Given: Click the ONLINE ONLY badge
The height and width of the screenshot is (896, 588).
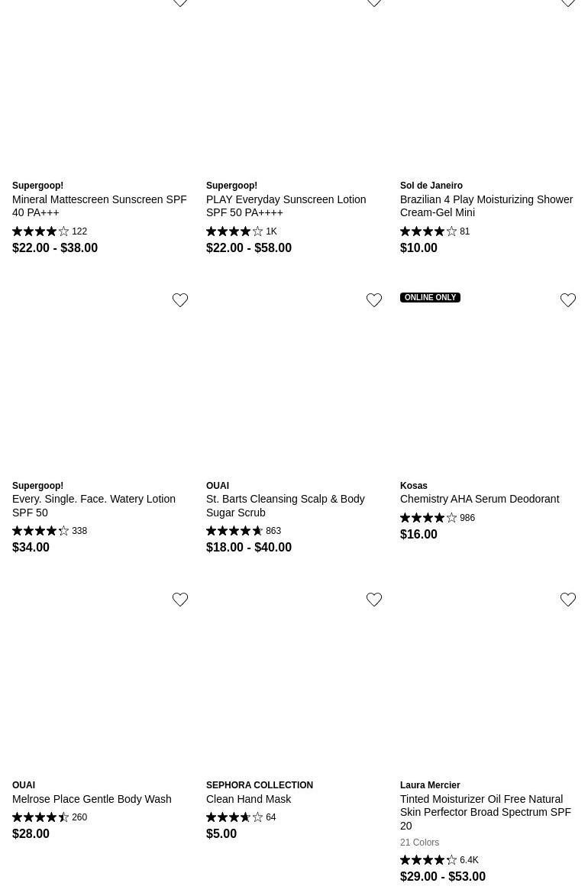Looking at the screenshot, I should [x=430, y=298].
